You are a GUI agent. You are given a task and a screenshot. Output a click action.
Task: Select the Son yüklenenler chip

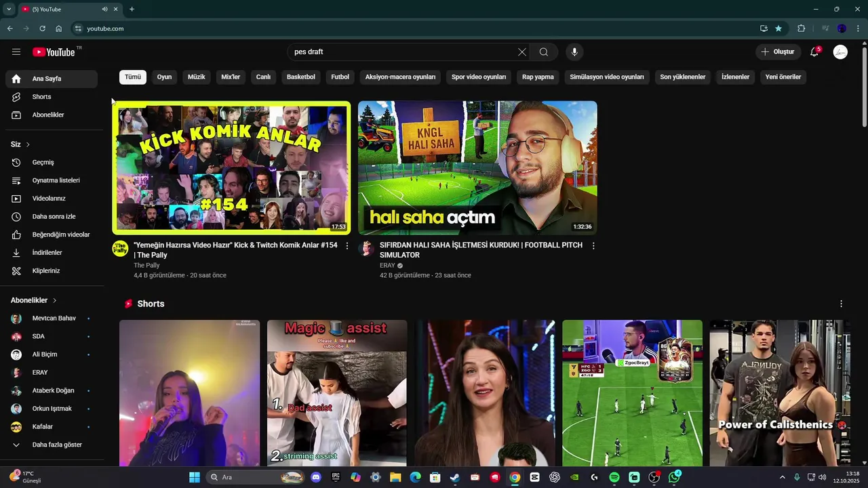click(x=683, y=77)
